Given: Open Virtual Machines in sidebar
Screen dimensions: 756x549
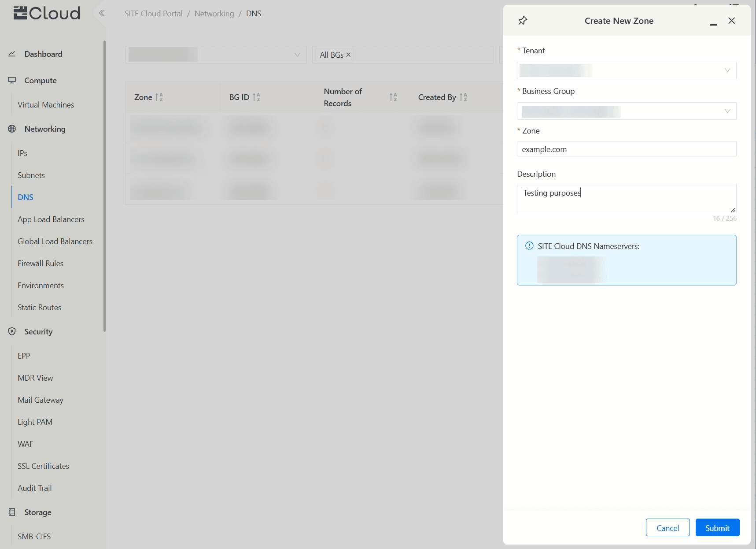Looking at the screenshot, I should pos(46,105).
